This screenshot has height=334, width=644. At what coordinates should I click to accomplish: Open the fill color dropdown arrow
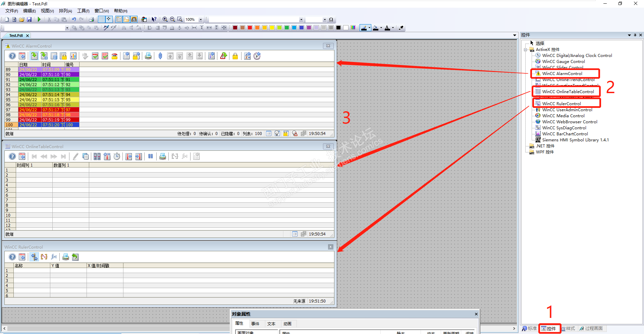tap(381, 28)
